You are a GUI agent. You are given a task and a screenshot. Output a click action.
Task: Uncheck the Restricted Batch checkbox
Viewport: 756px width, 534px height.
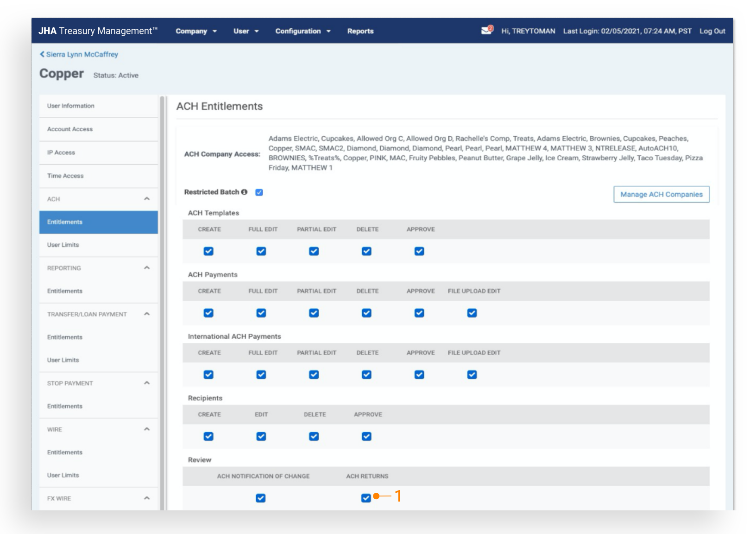coord(259,192)
